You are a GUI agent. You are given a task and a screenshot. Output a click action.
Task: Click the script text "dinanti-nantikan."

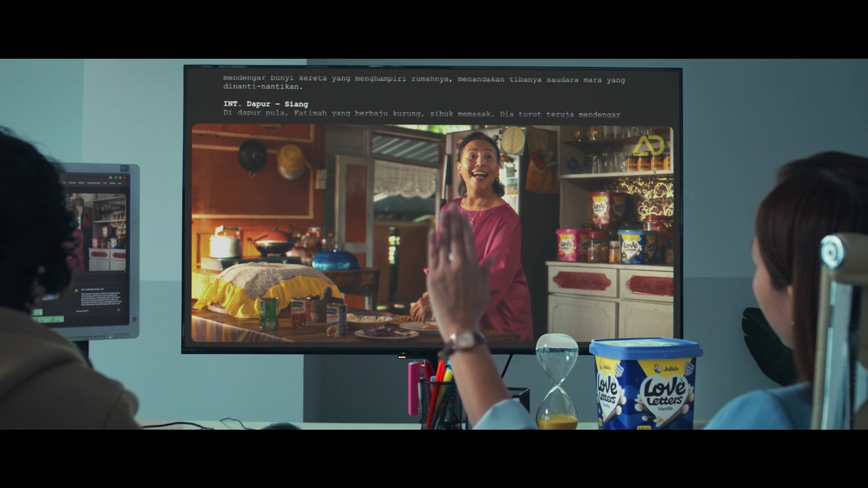(263, 87)
